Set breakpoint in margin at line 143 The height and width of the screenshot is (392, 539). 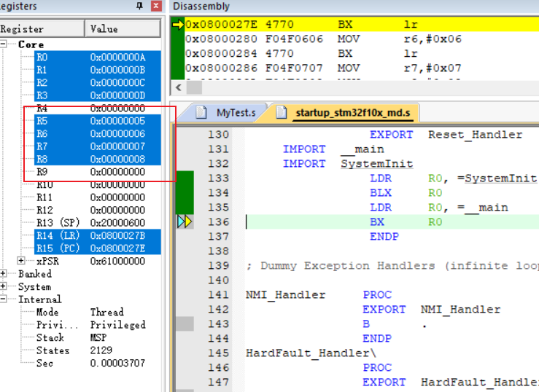[185, 324]
